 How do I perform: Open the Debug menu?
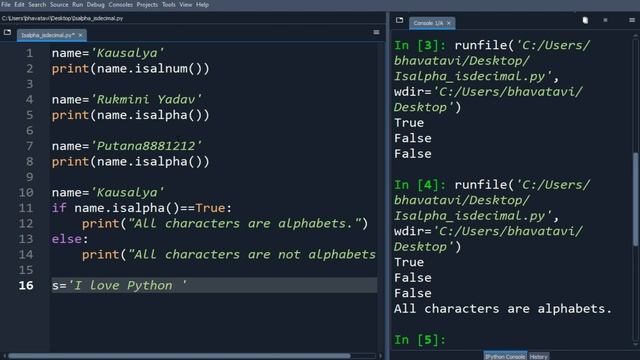[x=96, y=4]
